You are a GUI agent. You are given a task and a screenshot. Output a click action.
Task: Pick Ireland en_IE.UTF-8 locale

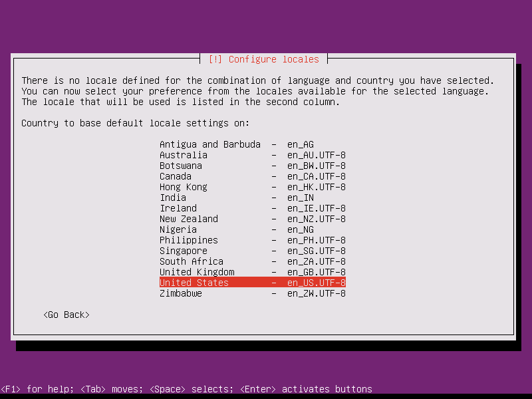tap(253, 208)
